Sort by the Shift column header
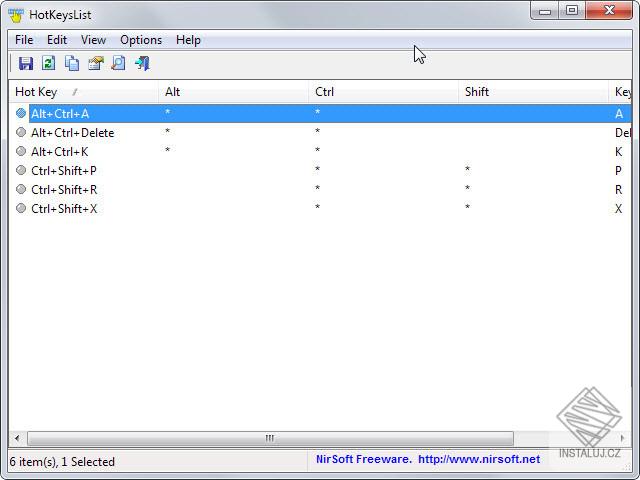 click(x=533, y=92)
